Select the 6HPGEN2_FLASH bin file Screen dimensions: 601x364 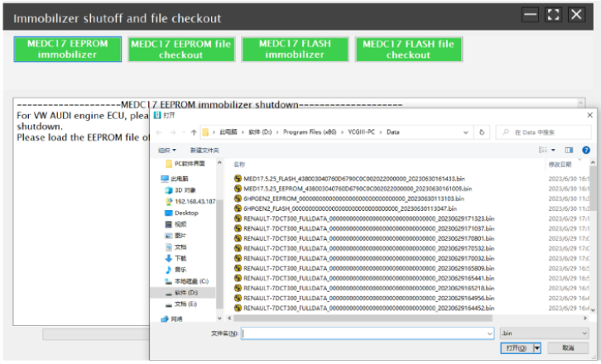tap(349, 208)
